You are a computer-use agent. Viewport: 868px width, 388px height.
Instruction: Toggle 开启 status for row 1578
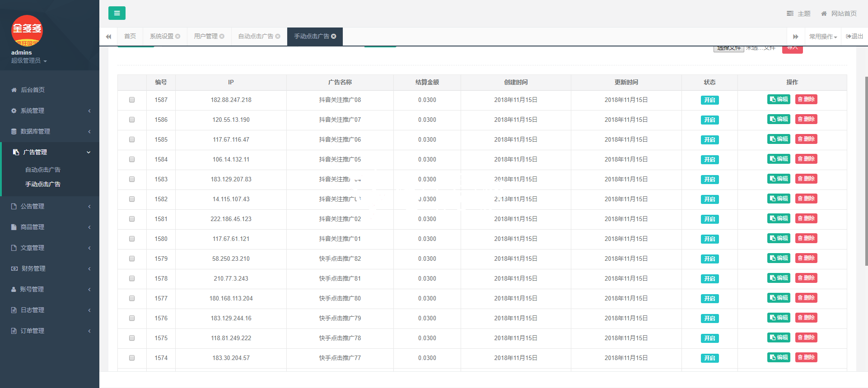point(709,279)
